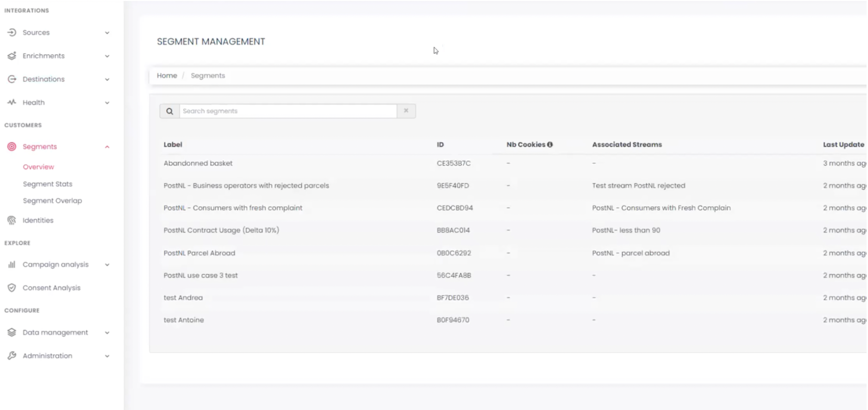Click the Enrichments layers icon
Viewport: 868px width, 410px height.
coord(12,56)
